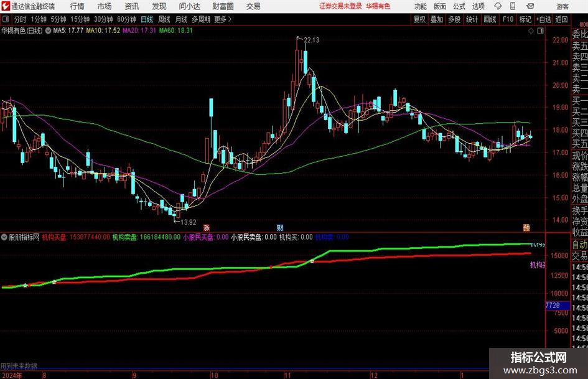Switch to the 60分钟 period
The image size is (588, 379).
point(127,19)
